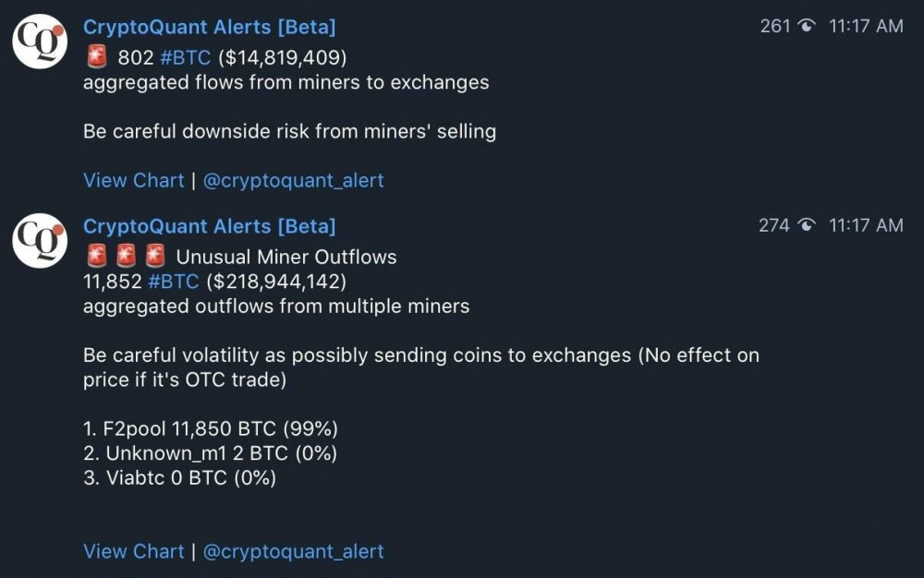Click the second message's CryptoQuant avatar

click(40, 240)
